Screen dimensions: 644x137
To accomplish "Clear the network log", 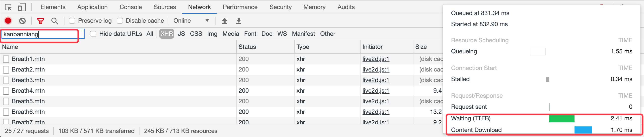I will click(22, 21).
